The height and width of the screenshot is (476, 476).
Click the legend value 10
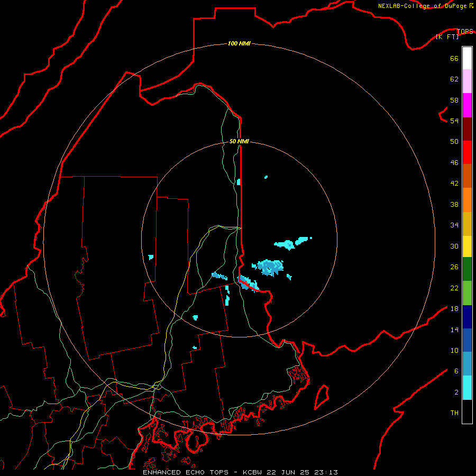[454, 351]
